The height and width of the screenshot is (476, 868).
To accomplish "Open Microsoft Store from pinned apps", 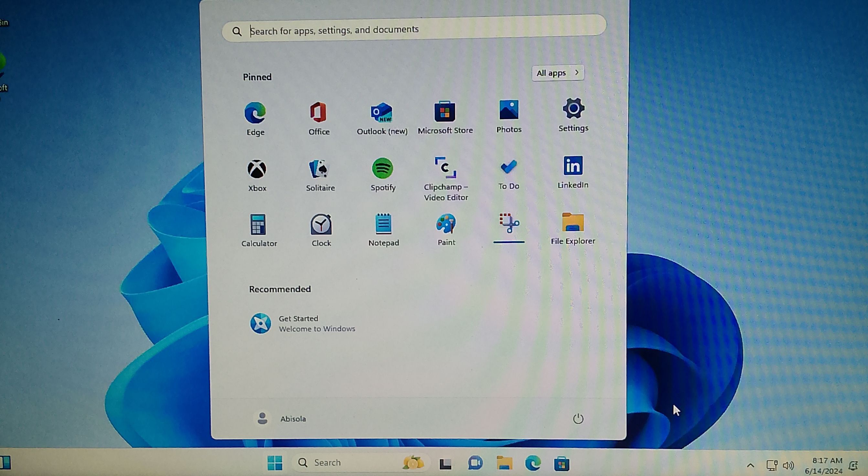I will coord(445,112).
